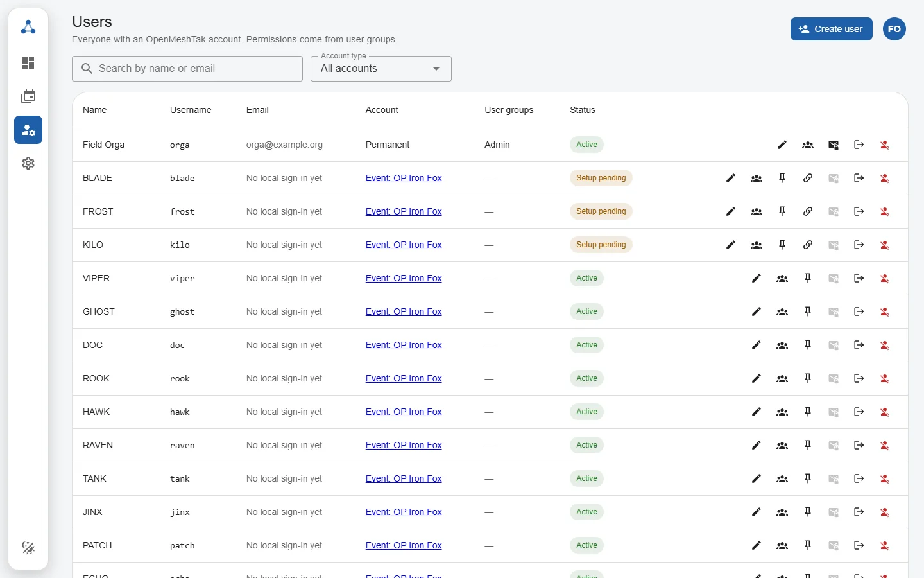Screen dimensions: 924x578
Task: Click the Create user button
Action: click(832, 29)
